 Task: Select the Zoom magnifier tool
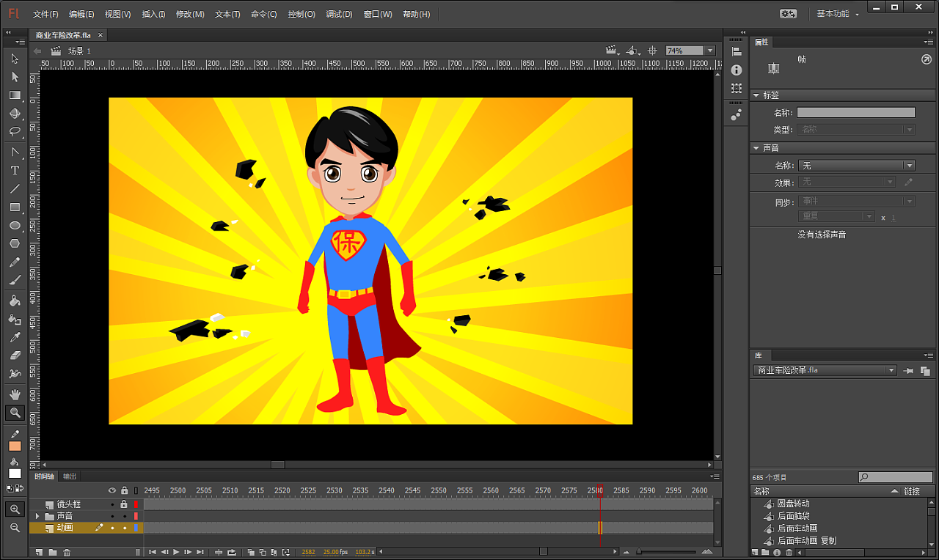pyautogui.click(x=15, y=413)
